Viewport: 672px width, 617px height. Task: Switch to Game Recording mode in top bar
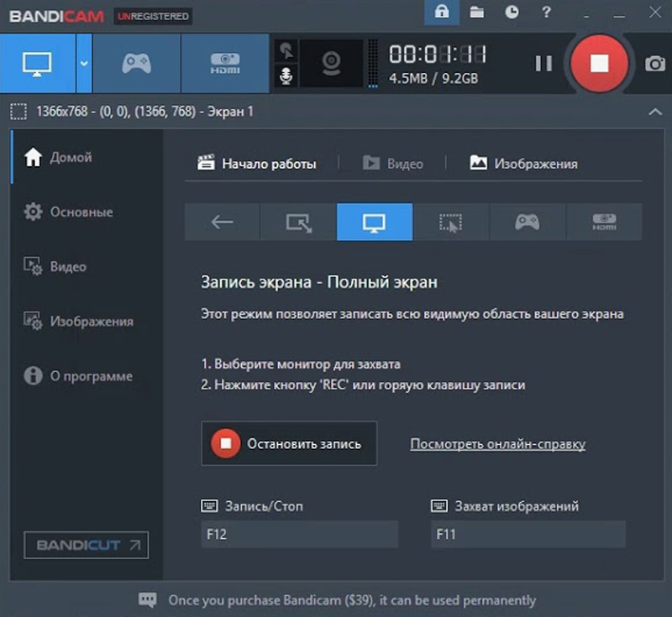click(x=136, y=64)
